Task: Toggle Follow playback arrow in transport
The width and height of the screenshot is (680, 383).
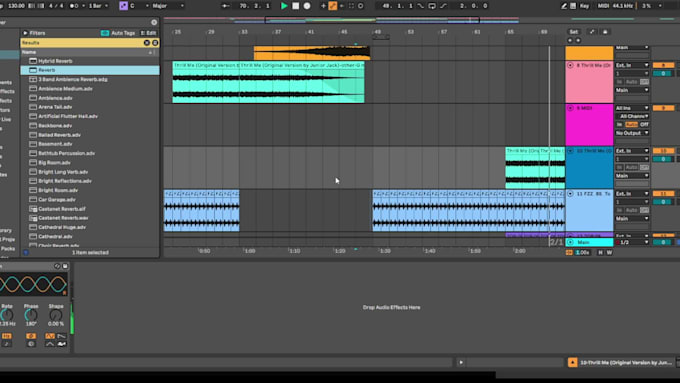Action: [x=225, y=6]
